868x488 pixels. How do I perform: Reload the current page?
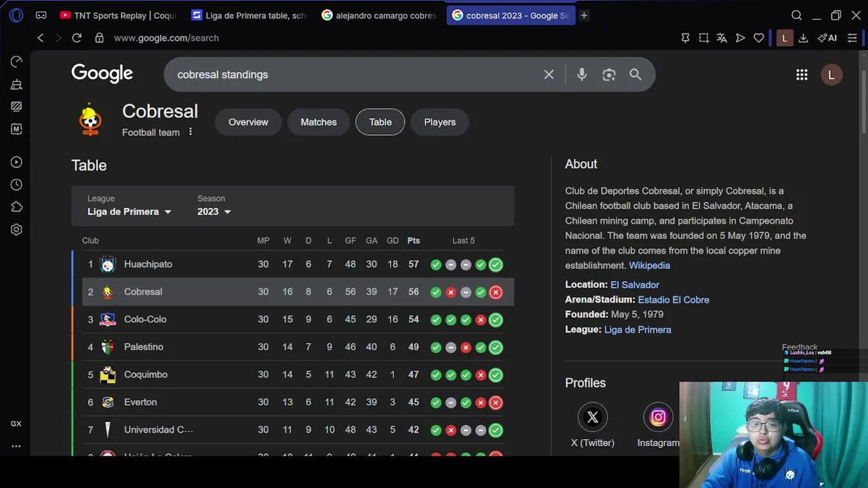(x=77, y=38)
